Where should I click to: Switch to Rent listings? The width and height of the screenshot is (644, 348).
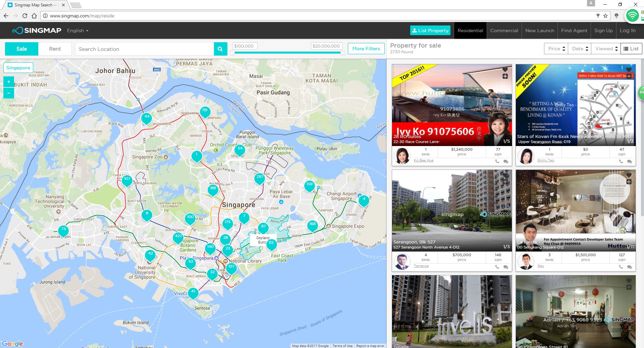pos(55,49)
